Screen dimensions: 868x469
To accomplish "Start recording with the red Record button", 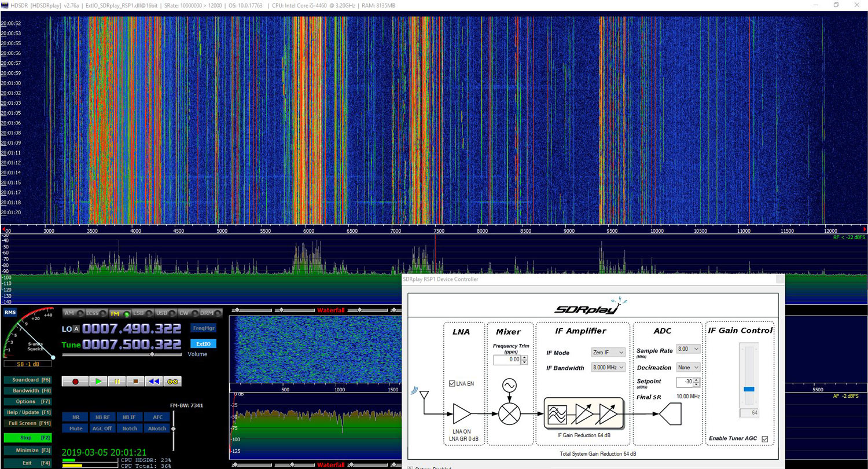I will click(75, 382).
